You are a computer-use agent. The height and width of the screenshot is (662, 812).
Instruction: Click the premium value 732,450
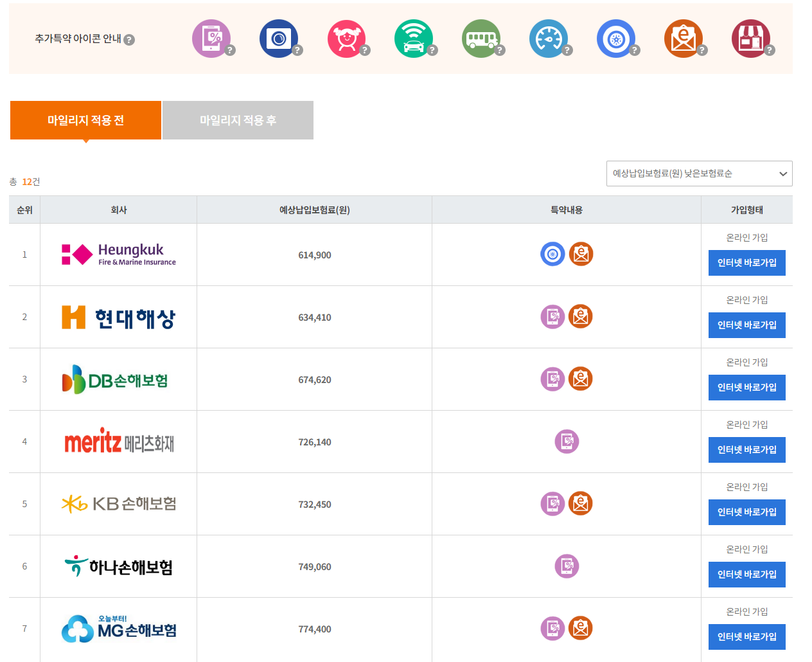click(x=315, y=505)
